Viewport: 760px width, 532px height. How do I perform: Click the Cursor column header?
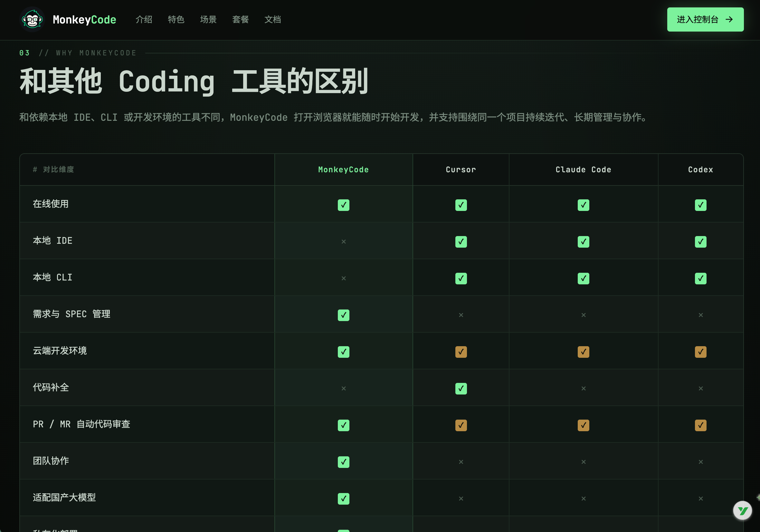(x=461, y=170)
